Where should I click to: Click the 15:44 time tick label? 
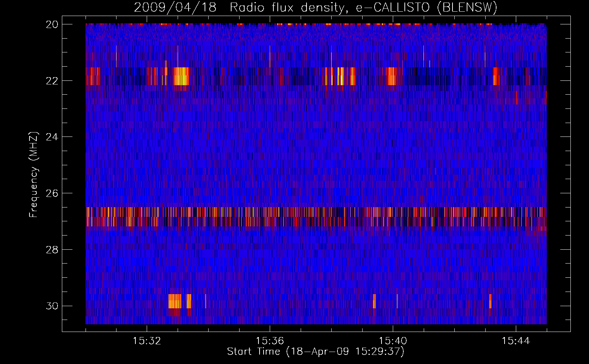tap(516, 341)
